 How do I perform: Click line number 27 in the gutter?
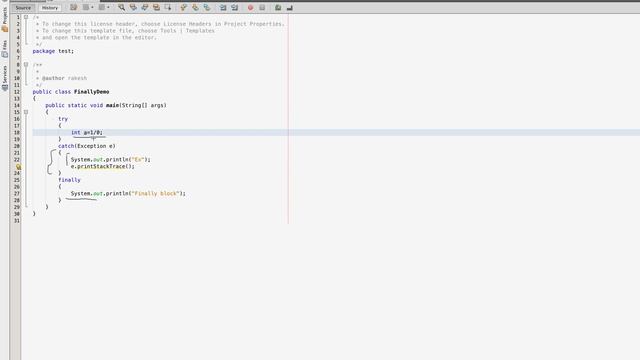pyautogui.click(x=17, y=193)
